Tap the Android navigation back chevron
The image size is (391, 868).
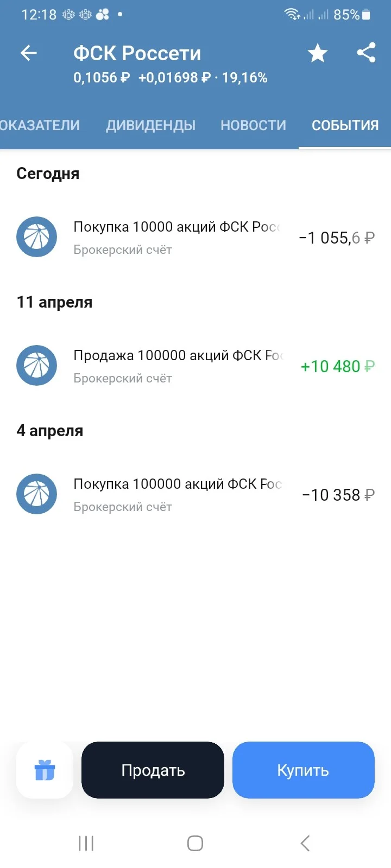pyautogui.click(x=305, y=843)
